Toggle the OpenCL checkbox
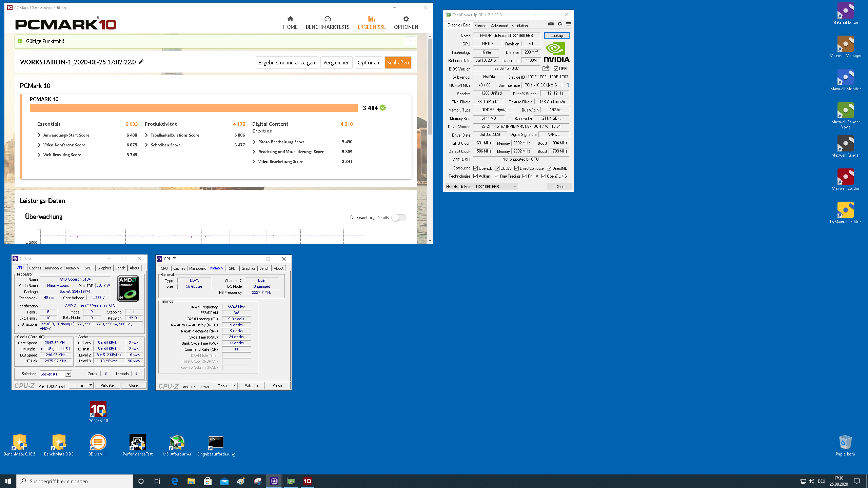868x488 pixels. tap(475, 168)
